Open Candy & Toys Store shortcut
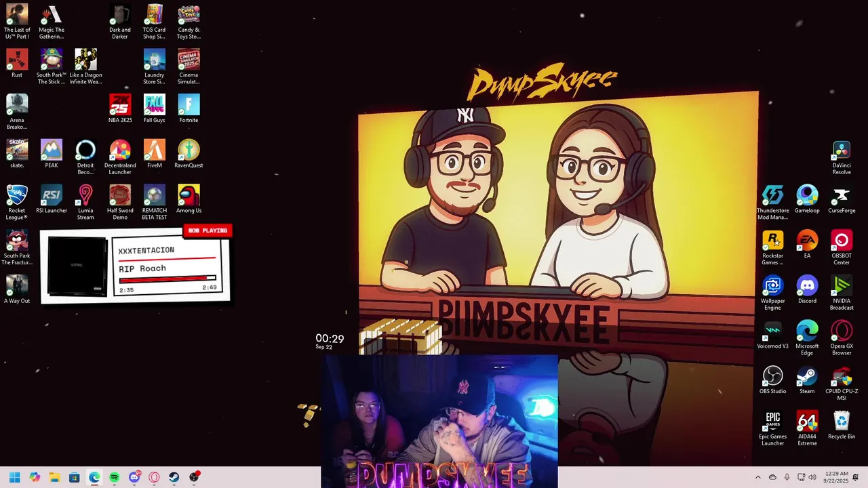 click(189, 22)
